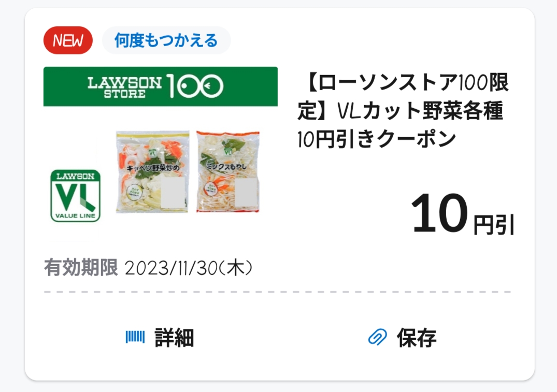Image resolution: width=557 pixels, height=392 pixels.
Task: Click the 有効期限 label
Action: 81,268
